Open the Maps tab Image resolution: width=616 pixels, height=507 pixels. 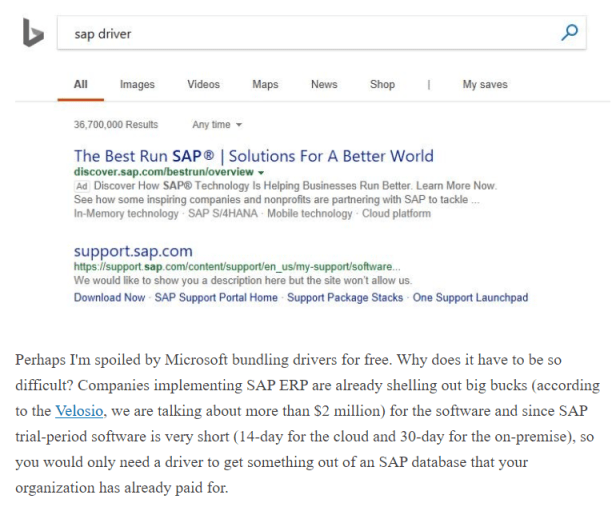coord(265,84)
